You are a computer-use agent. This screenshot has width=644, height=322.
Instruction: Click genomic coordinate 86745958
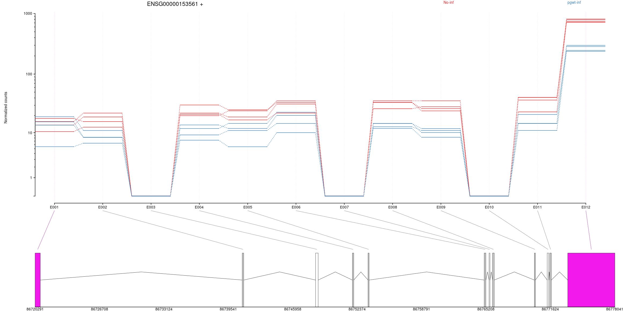tap(292, 309)
